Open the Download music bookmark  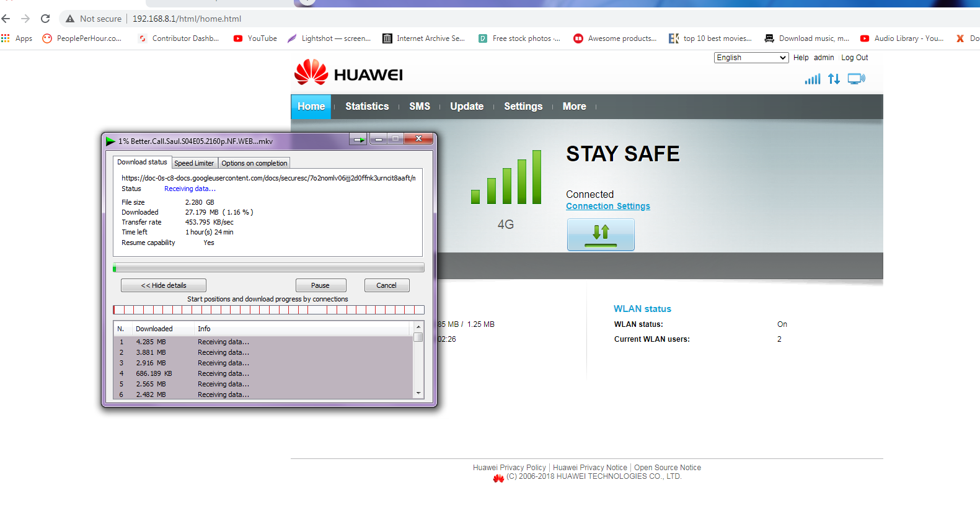pyautogui.click(x=807, y=38)
